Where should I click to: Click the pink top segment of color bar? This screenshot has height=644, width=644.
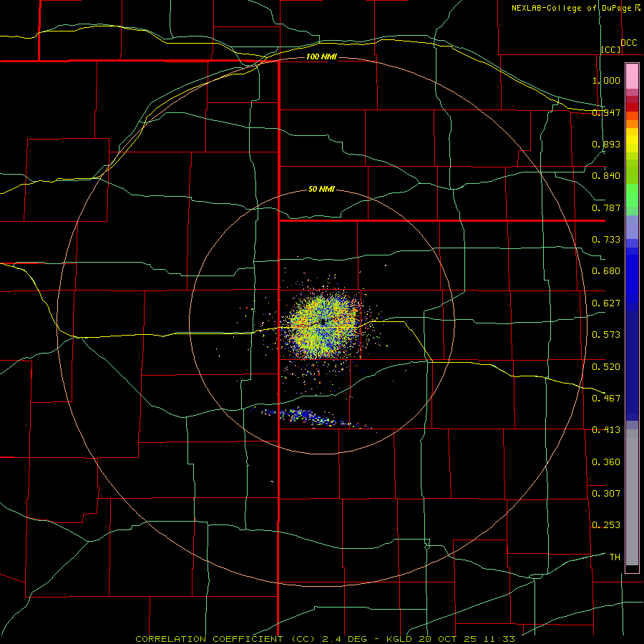(632, 77)
